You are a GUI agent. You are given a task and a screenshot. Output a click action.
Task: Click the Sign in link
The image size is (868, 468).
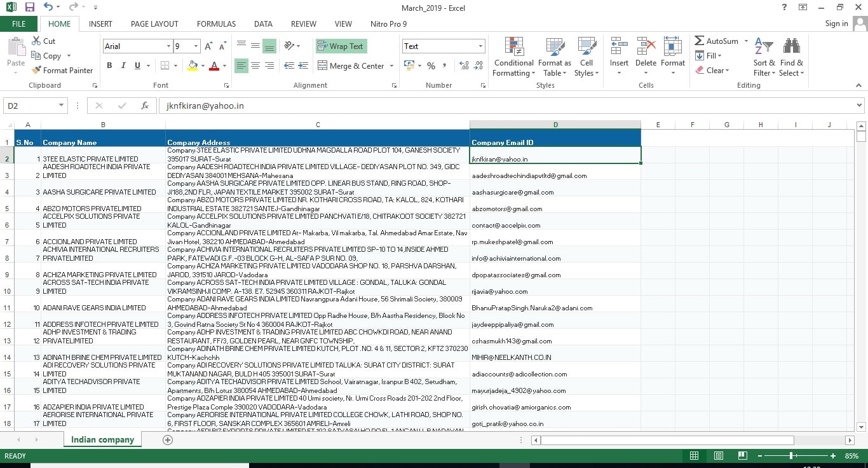(836, 24)
